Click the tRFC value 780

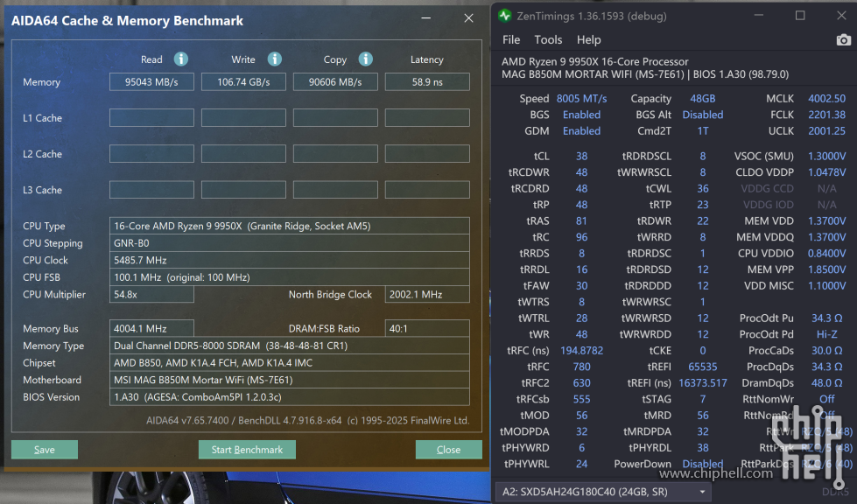point(581,367)
